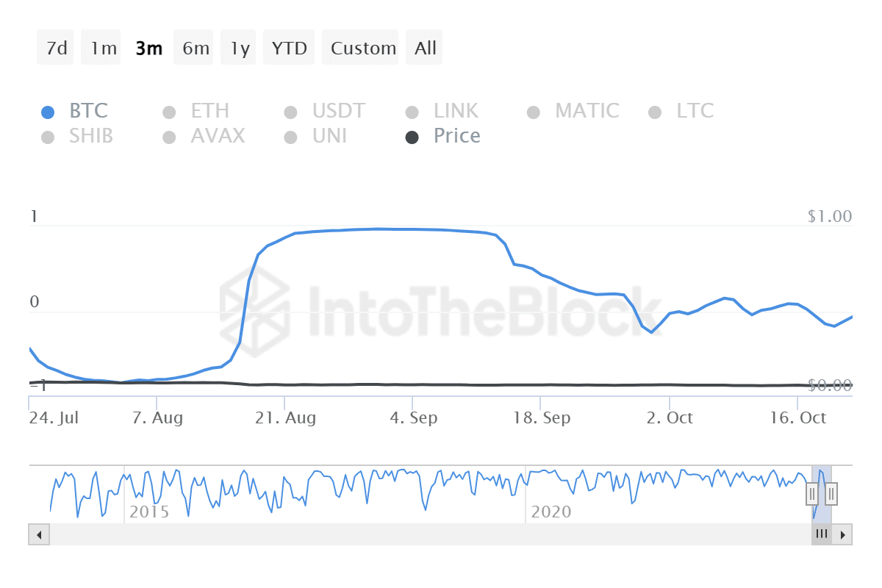
Task: Show the LINK series on chart
Action: (x=412, y=111)
